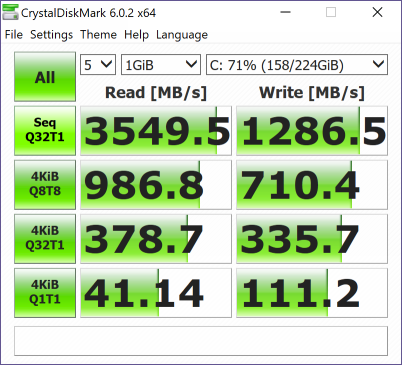Click the CrystalDiskMark app icon in title bar
402x365 pixels.
[x=10, y=12]
